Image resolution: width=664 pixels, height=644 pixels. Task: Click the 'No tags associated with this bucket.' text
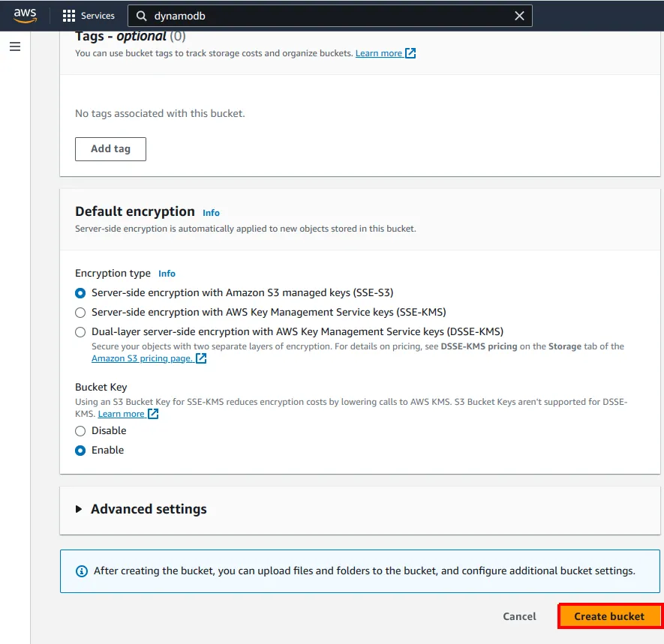[x=160, y=113]
